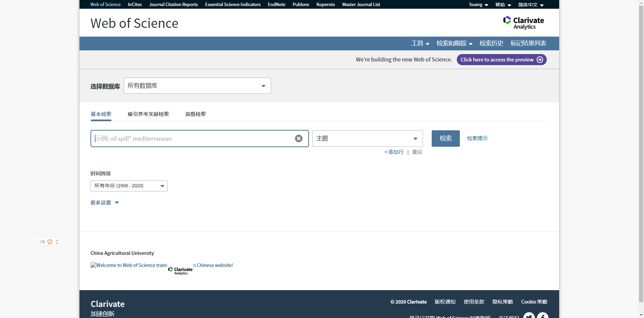This screenshot has height=318, width=644.
Task: Expand 更多设置 settings
Action: (x=105, y=203)
